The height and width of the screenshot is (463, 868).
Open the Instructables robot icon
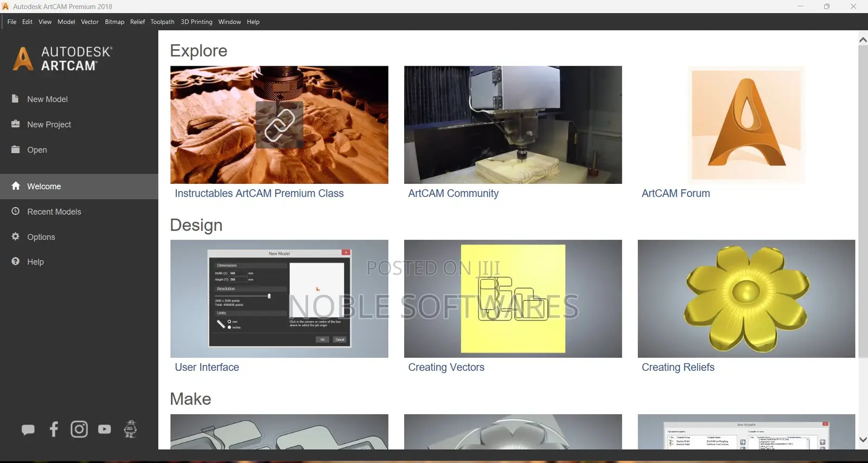[x=130, y=429]
